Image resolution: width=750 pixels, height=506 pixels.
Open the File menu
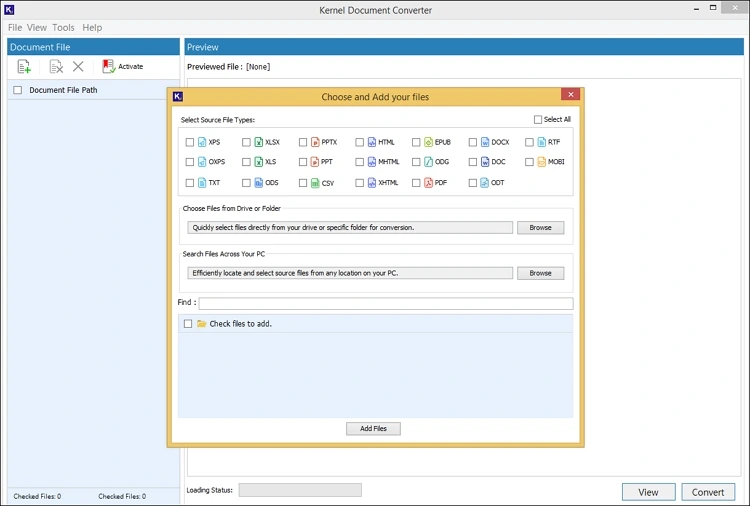click(15, 28)
